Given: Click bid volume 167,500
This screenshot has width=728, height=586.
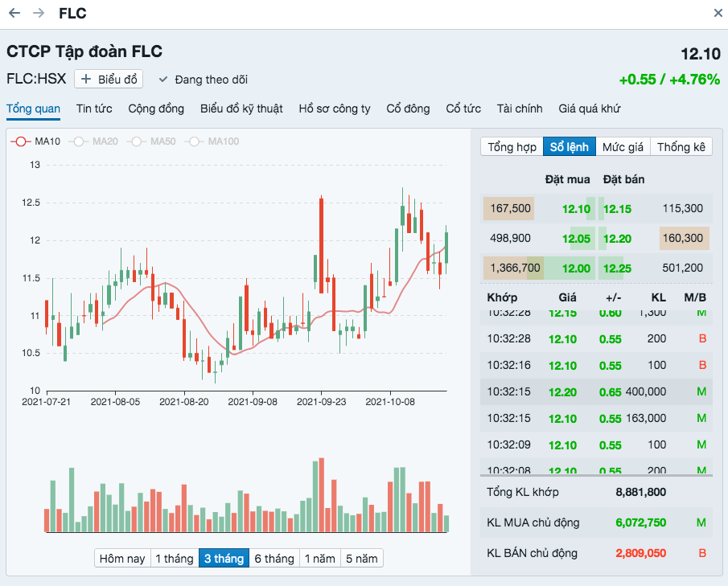Looking at the screenshot, I should click(x=510, y=208).
